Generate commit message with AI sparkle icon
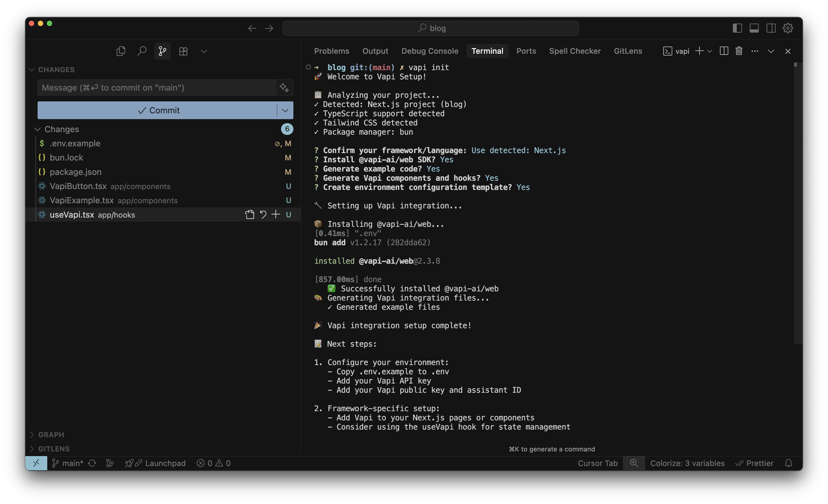Viewport: 828px width, 504px height. [x=284, y=88]
